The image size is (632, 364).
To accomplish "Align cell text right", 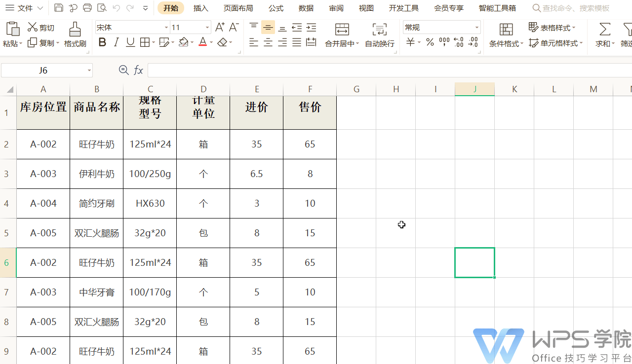I will [x=282, y=43].
